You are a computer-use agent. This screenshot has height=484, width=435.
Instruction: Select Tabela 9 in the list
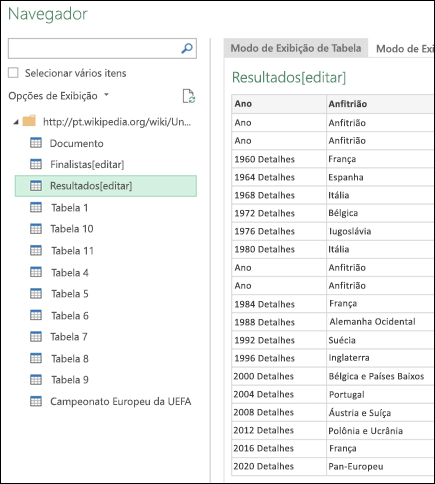(x=70, y=380)
